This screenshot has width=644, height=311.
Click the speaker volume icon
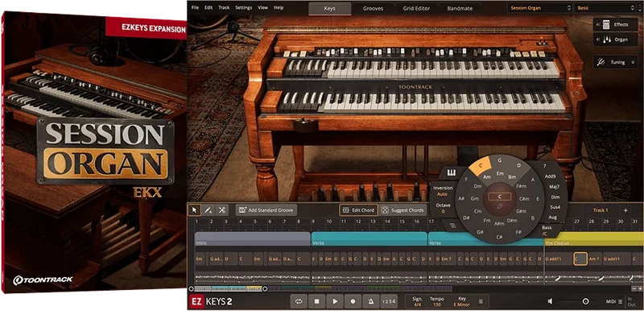point(551,301)
